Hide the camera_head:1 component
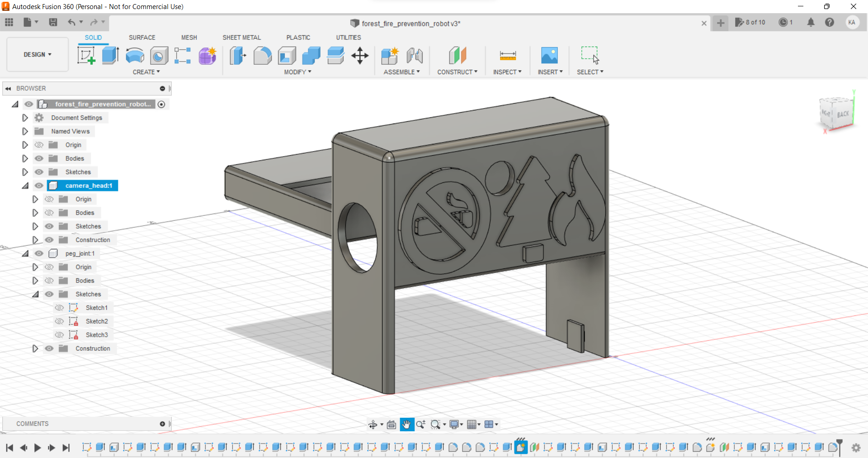This screenshot has width=868, height=458. click(39, 186)
